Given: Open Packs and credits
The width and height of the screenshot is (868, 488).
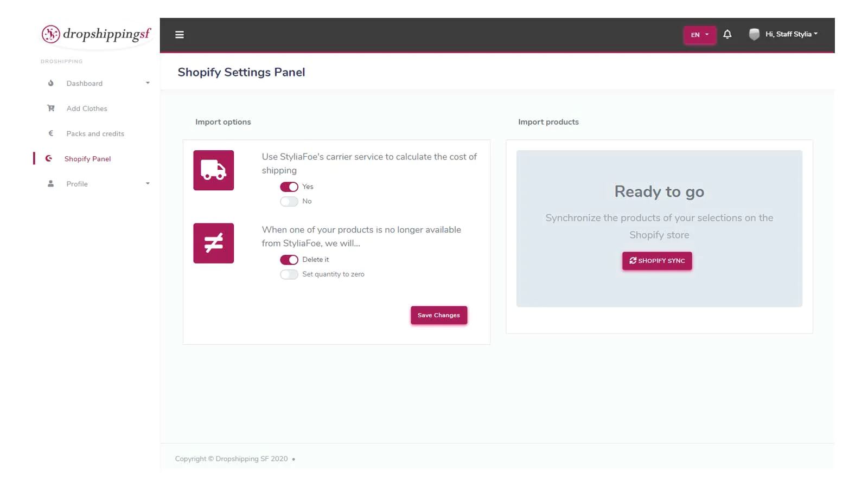Looking at the screenshot, I should (x=95, y=134).
